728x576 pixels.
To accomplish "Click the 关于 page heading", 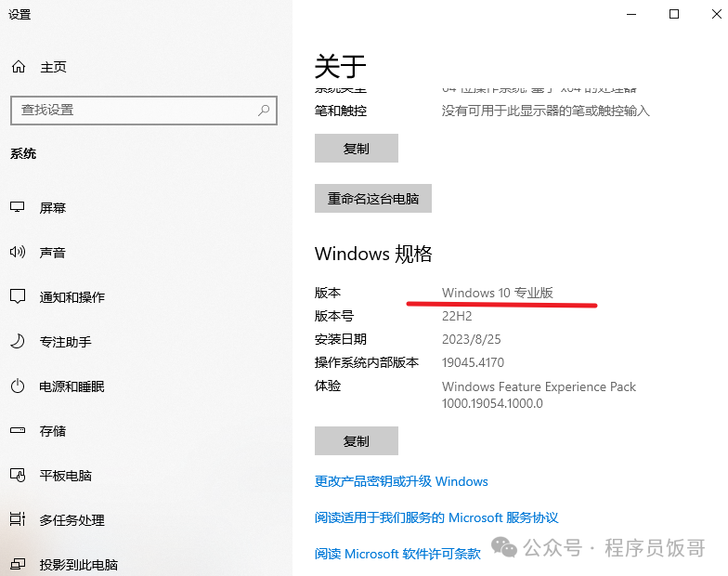I will [x=340, y=66].
